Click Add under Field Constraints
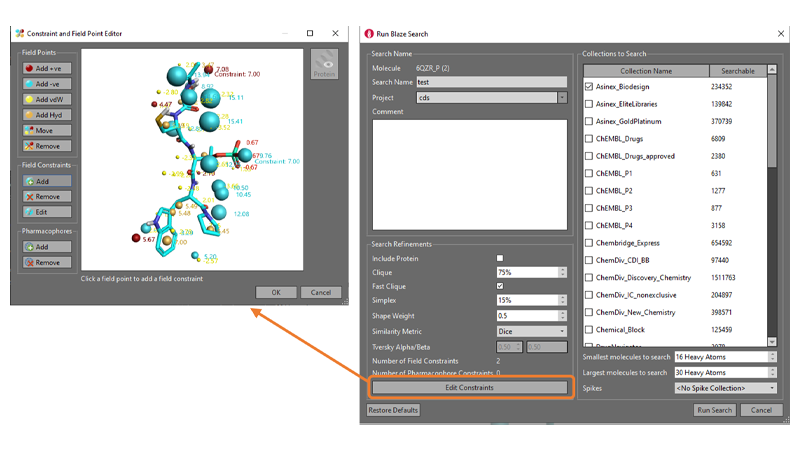Viewport: 800px width, 450px height. (47, 181)
